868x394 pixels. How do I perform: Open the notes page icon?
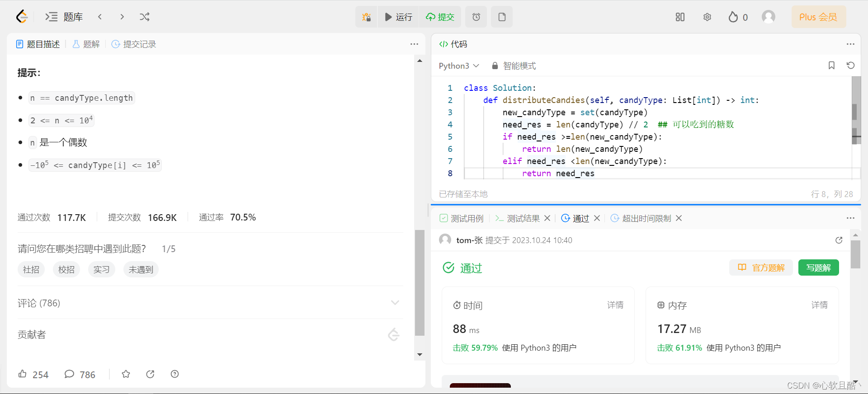pyautogui.click(x=502, y=17)
